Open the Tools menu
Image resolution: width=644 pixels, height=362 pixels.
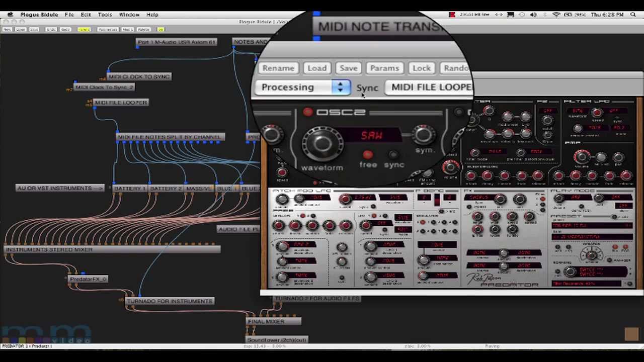click(105, 15)
